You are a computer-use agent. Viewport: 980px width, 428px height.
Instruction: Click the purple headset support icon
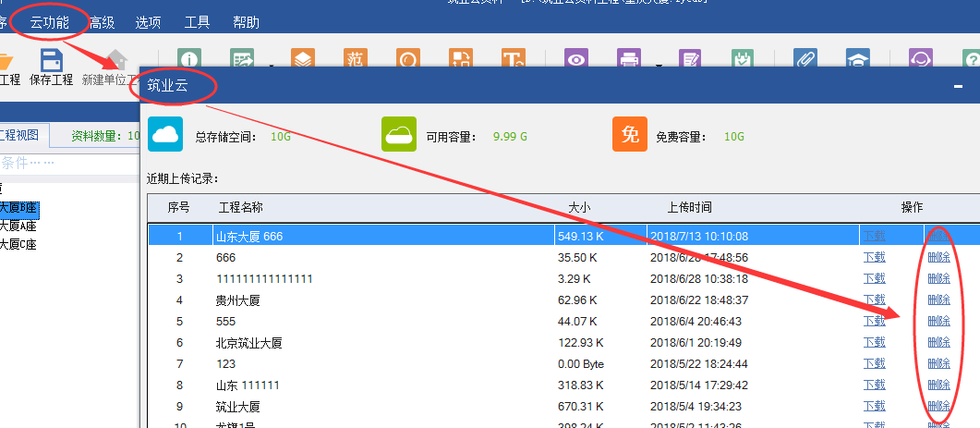pyautogui.click(x=920, y=60)
